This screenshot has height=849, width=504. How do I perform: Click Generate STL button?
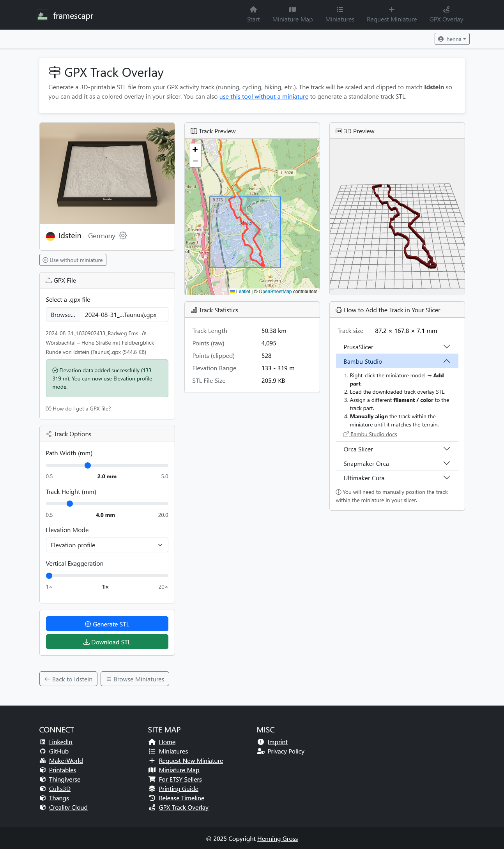pyautogui.click(x=107, y=624)
